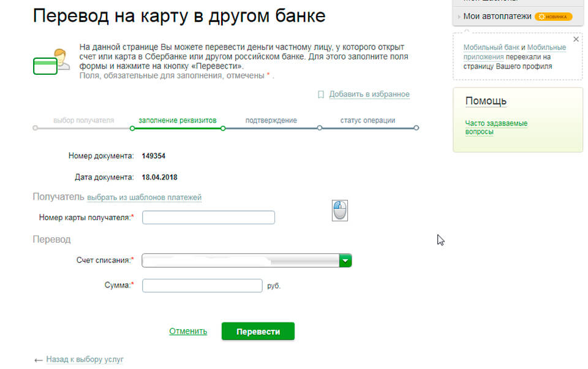Open the Счет списания account dropdown arrow
The width and height of the screenshot is (588, 369).
tap(345, 261)
